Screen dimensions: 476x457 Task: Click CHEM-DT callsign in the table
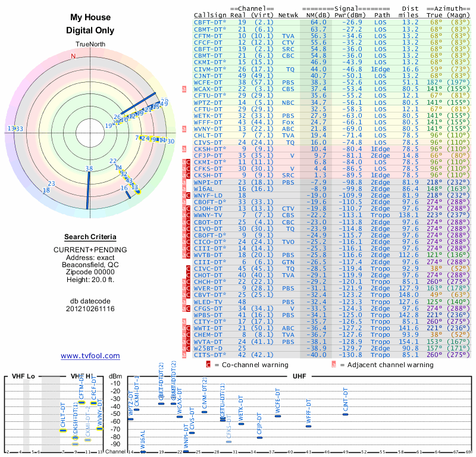coord(208,335)
